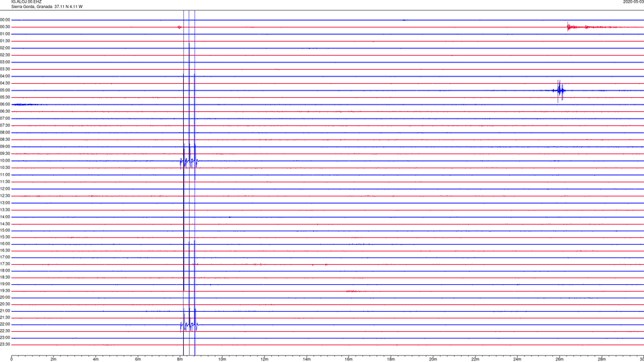644x362 pixels.
Task: Select the 09:00 trace label
Action: (x=5, y=147)
